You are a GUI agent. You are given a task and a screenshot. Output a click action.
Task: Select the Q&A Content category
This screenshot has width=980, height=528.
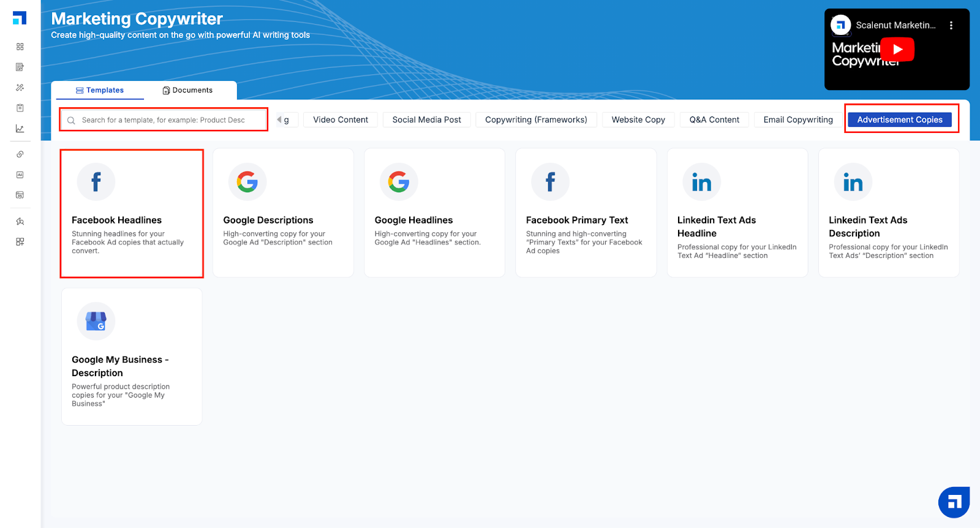714,119
